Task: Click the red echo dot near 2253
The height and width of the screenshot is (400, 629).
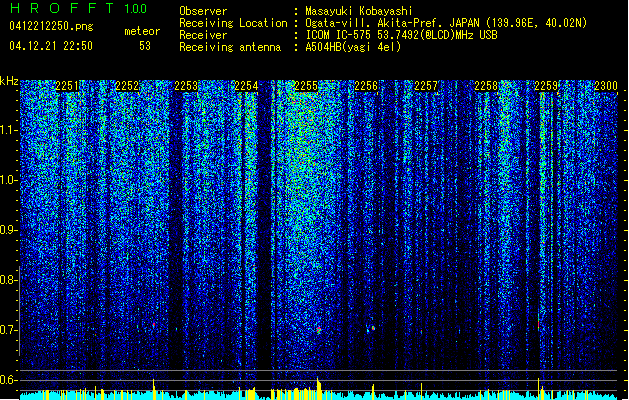Action: tap(154, 324)
